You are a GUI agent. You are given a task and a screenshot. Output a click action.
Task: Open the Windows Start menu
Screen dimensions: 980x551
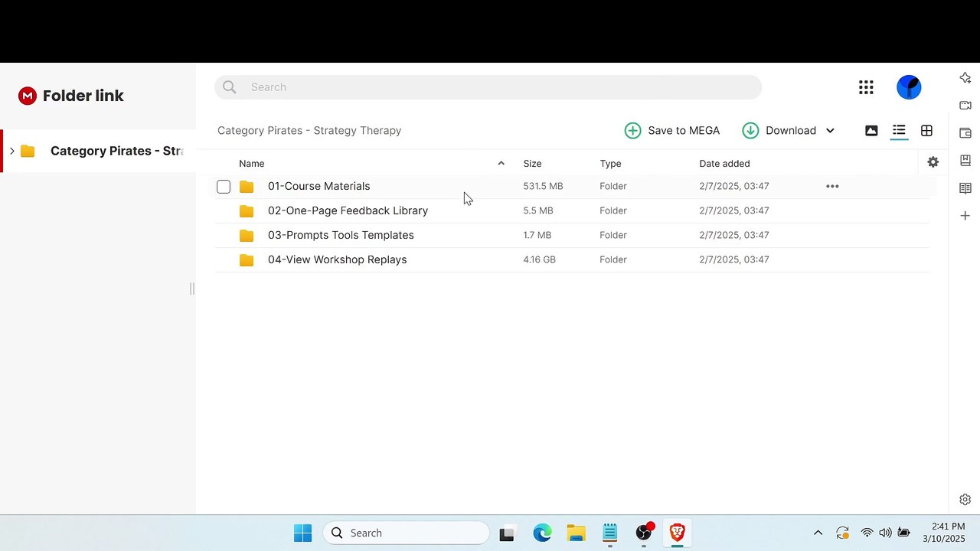pyautogui.click(x=302, y=533)
